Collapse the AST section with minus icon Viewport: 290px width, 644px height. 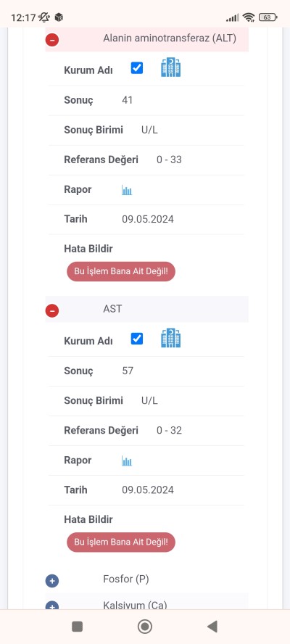[52, 311]
